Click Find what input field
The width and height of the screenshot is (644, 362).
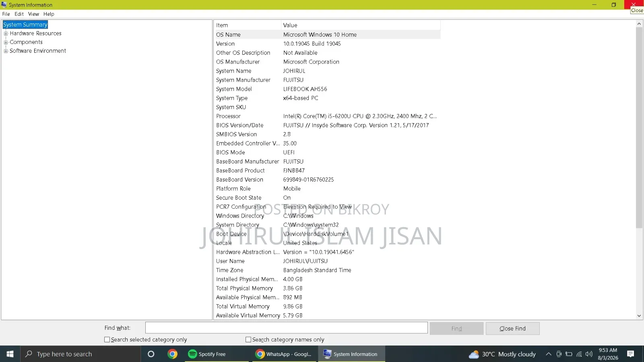coord(286,327)
